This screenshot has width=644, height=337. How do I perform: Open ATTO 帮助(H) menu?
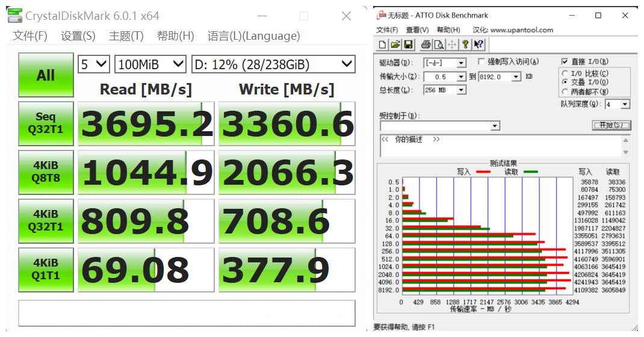(x=448, y=30)
